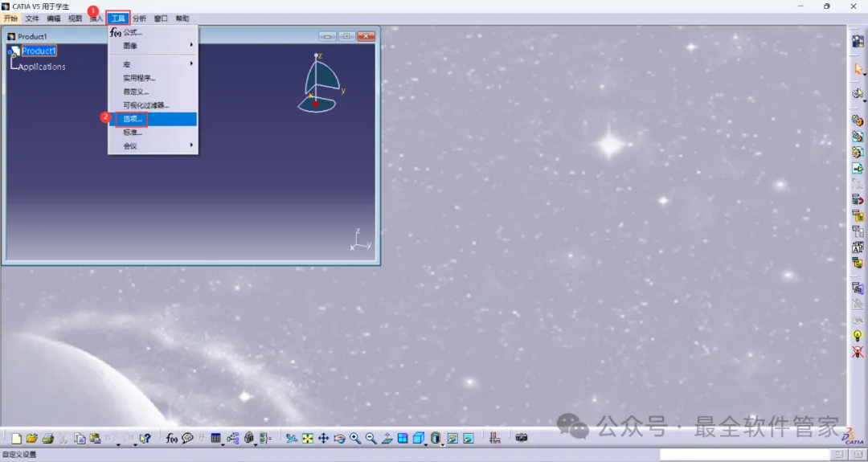Choose 实用程序... menu entry
The height and width of the screenshot is (462, 868).
click(153, 78)
